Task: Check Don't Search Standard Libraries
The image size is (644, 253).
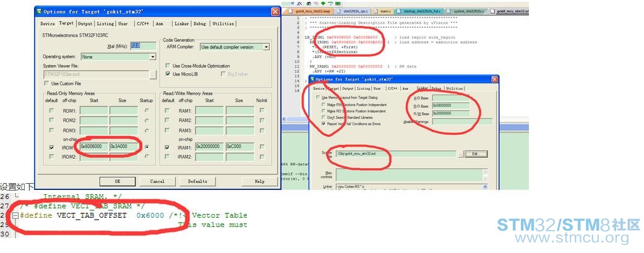Action: [324, 117]
